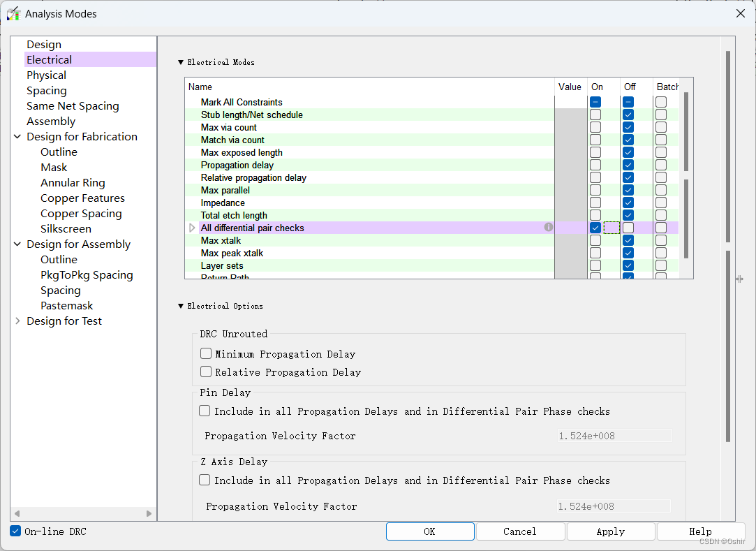The width and height of the screenshot is (756, 551).
Task: Click the Apply button
Action: (610, 531)
